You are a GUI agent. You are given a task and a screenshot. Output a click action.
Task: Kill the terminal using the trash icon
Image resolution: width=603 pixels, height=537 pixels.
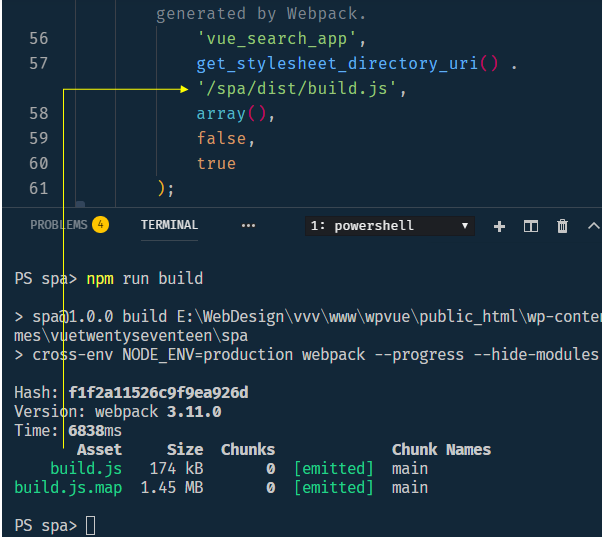coord(563,226)
